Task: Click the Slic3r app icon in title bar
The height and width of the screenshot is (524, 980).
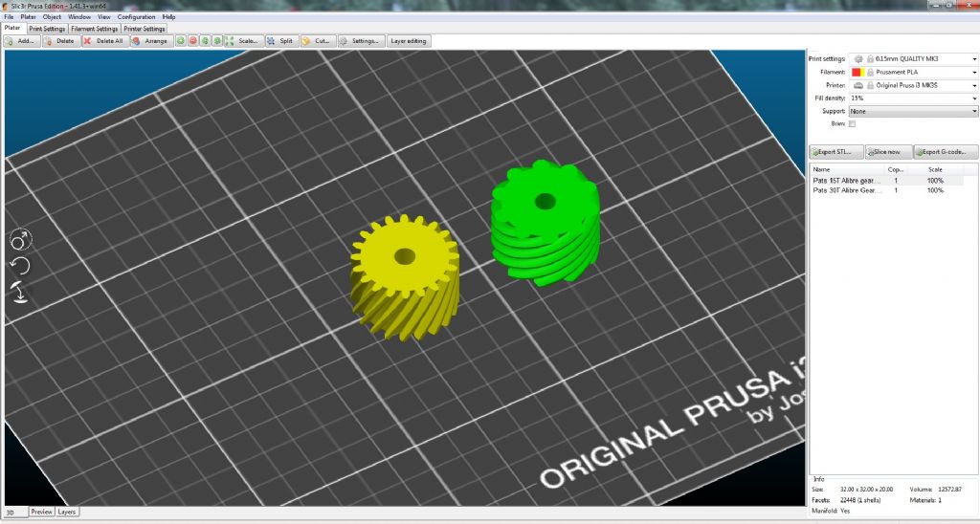Action: point(6,6)
